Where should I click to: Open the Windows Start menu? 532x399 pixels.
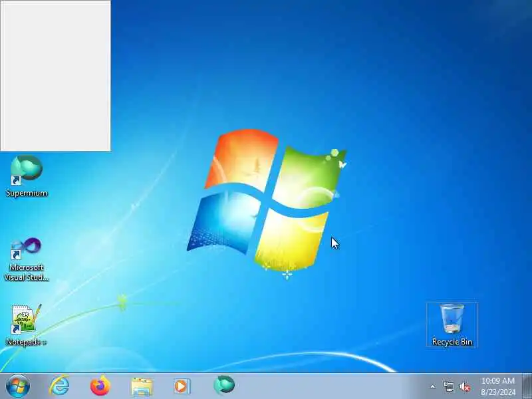(x=18, y=386)
